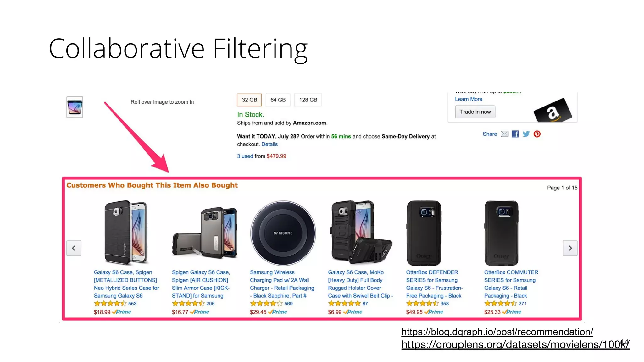This screenshot has height=362, width=644.
Task: Select the phone product thumbnail image
Action: click(75, 107)
